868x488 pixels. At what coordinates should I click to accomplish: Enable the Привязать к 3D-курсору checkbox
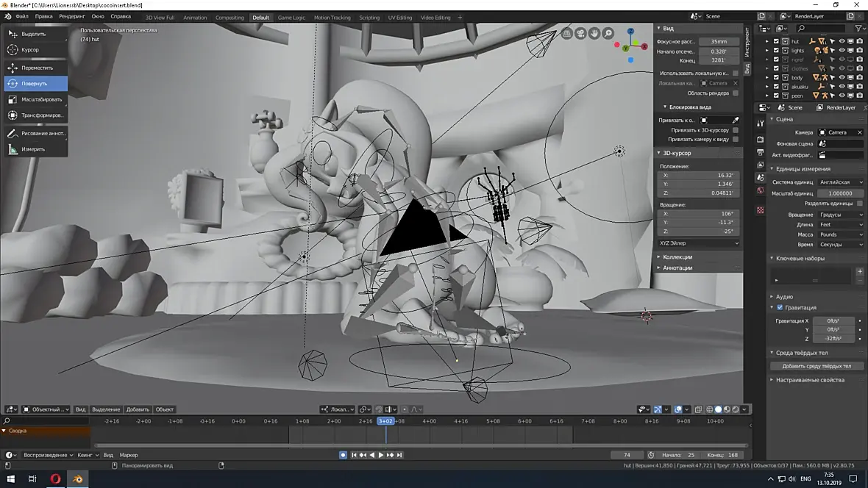[x=736, y=130]
